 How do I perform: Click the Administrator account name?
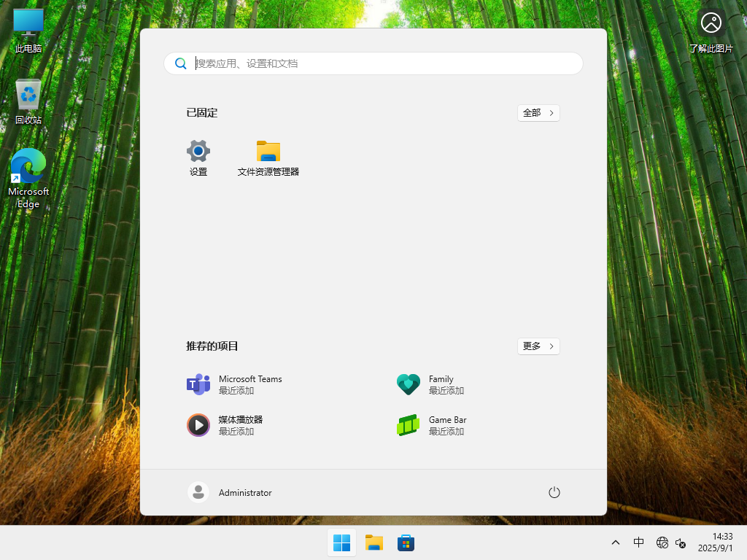click(x=245, y=492)
